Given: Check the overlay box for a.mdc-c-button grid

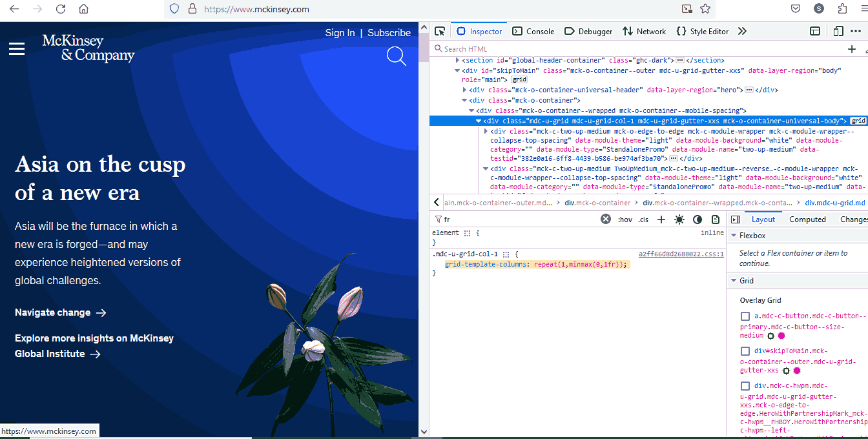Looking at the screenshot, I should (745, 316).
